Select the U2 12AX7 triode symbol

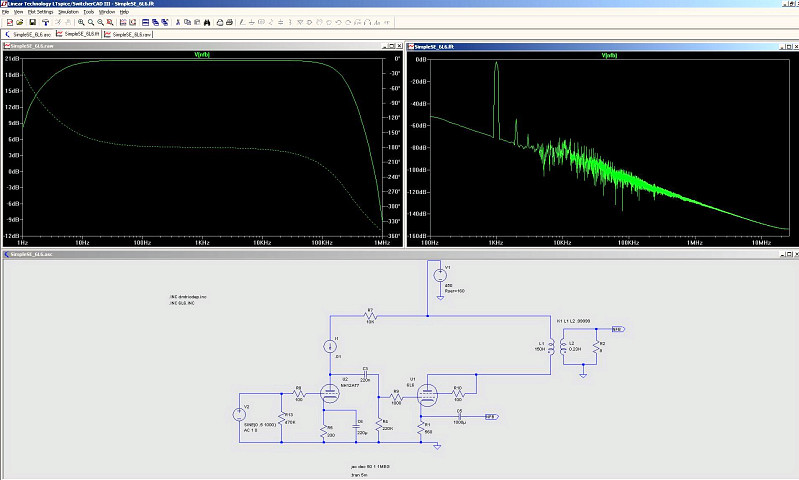330,393
